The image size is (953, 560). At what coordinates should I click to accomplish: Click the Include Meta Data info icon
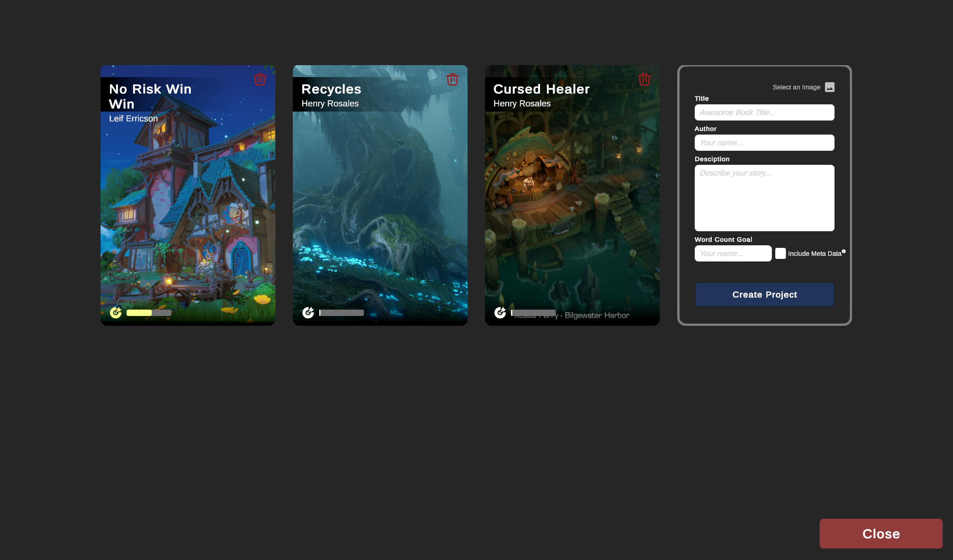pos(844,251)
